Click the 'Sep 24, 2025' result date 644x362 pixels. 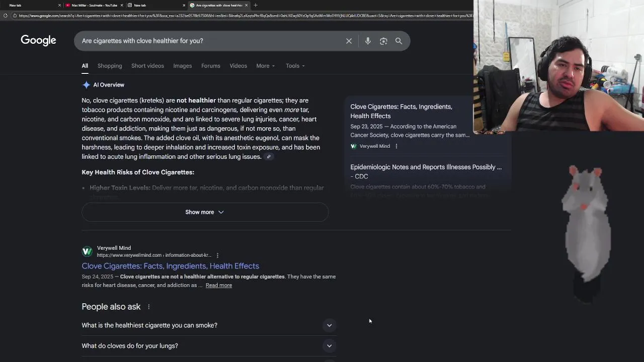98,277
